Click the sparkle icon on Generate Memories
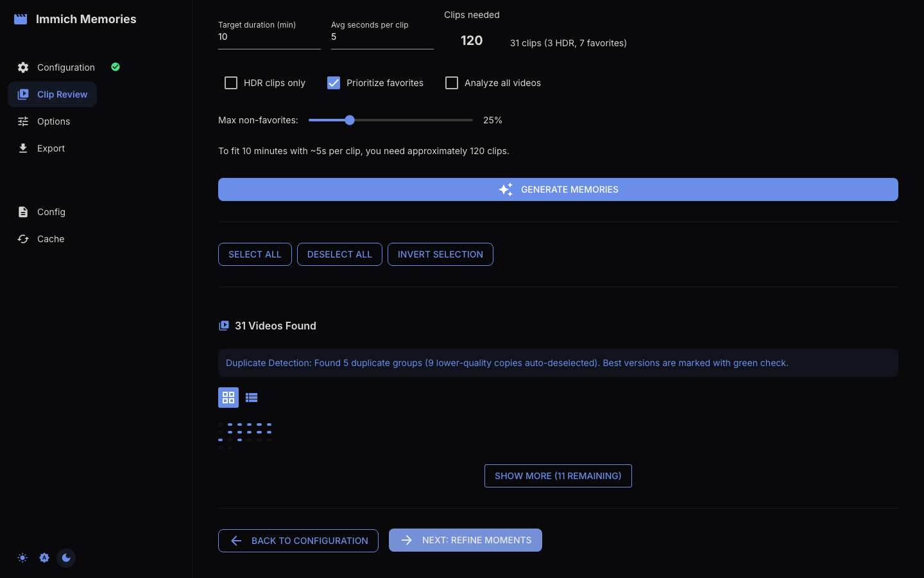 [506, 189]
